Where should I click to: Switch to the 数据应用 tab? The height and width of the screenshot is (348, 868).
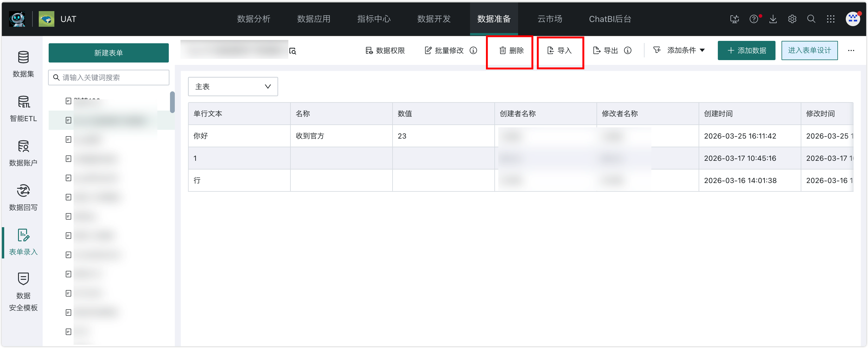[x=314, y=19]
